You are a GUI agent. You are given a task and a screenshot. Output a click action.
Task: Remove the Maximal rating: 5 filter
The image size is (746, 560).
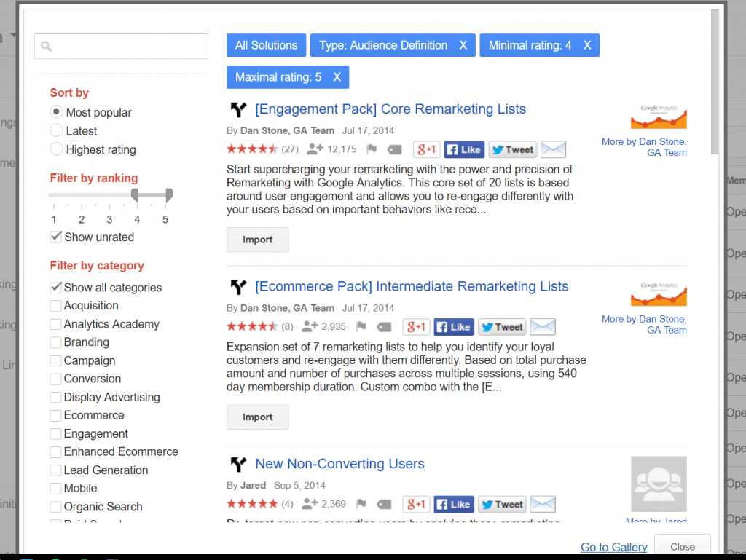click(x=337, y=77)
